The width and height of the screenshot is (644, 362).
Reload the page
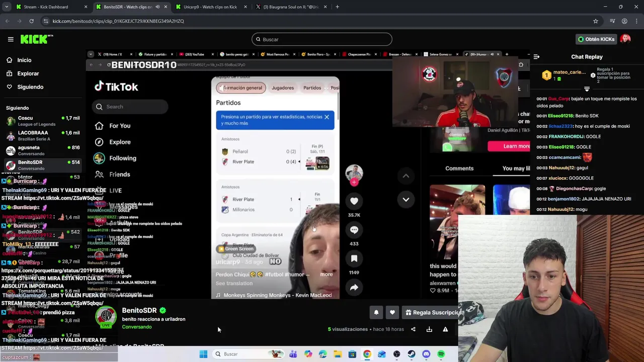(31, 21)
